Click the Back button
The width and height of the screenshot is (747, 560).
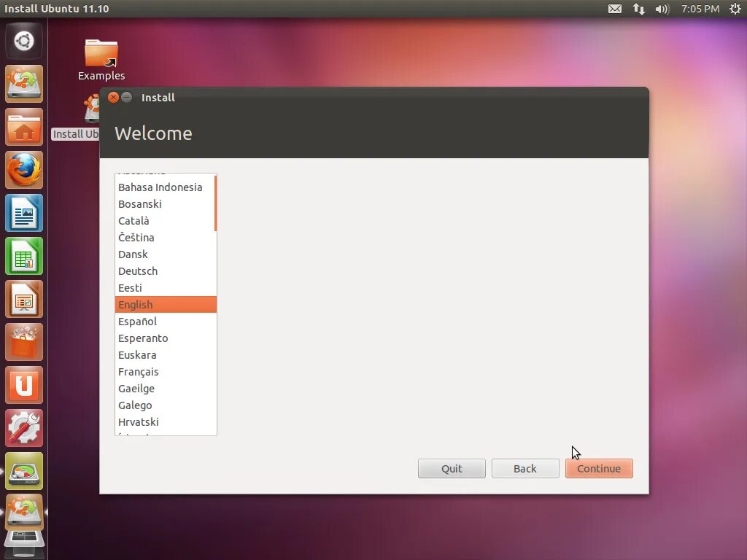pos(525,469)
